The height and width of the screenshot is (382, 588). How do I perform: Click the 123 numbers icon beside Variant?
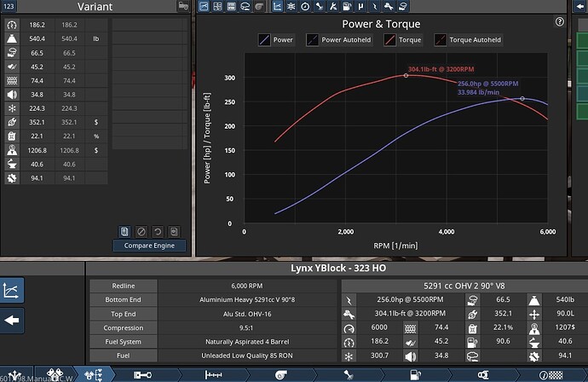tap(9, 6)
